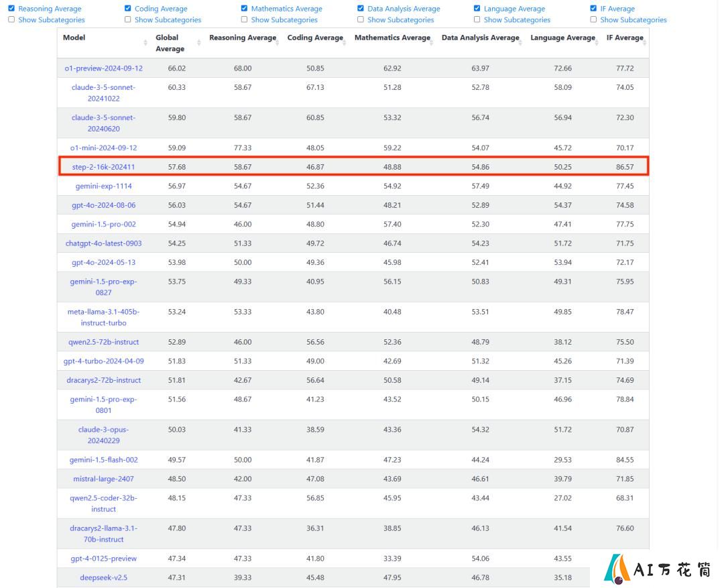Open claude-3-5-sonnet-20241022 model link
Screen dimensions: 724x588
103,93
